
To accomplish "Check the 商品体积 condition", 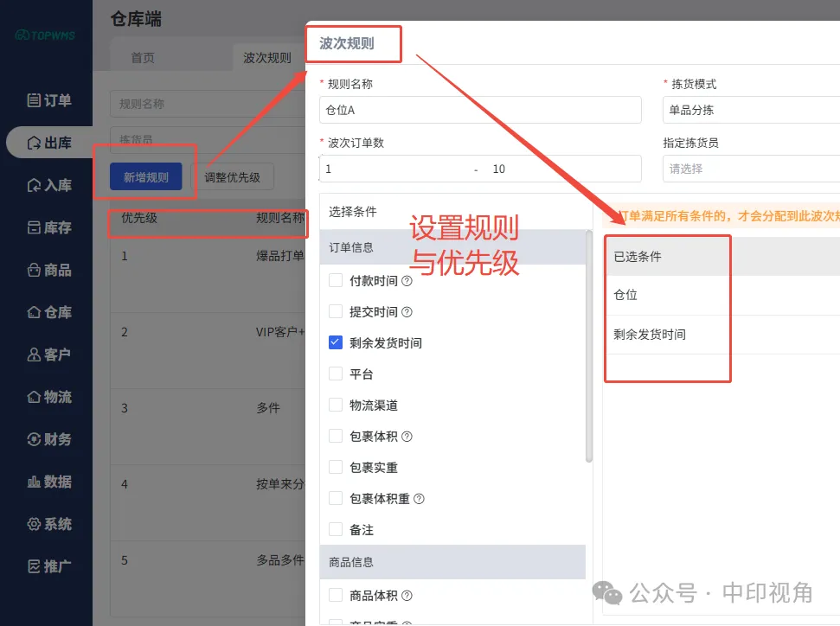I will (x=336, y=595).
